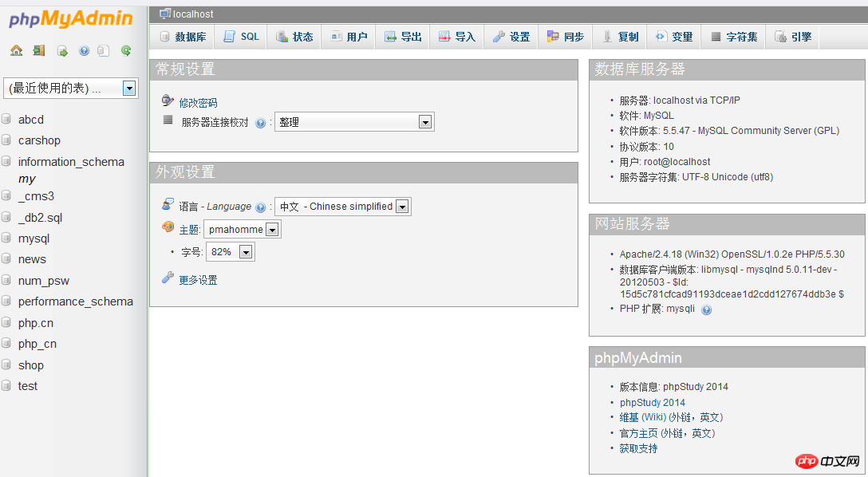Click the 更多设置 more settings link
Screen dimensions: 868x477
tap(198, 280)
